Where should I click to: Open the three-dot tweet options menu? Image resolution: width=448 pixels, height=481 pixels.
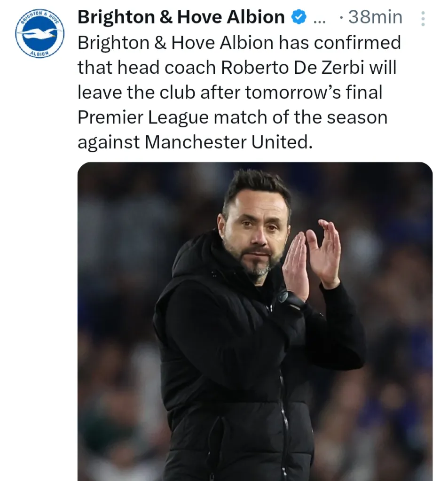[x=423, y=18]
